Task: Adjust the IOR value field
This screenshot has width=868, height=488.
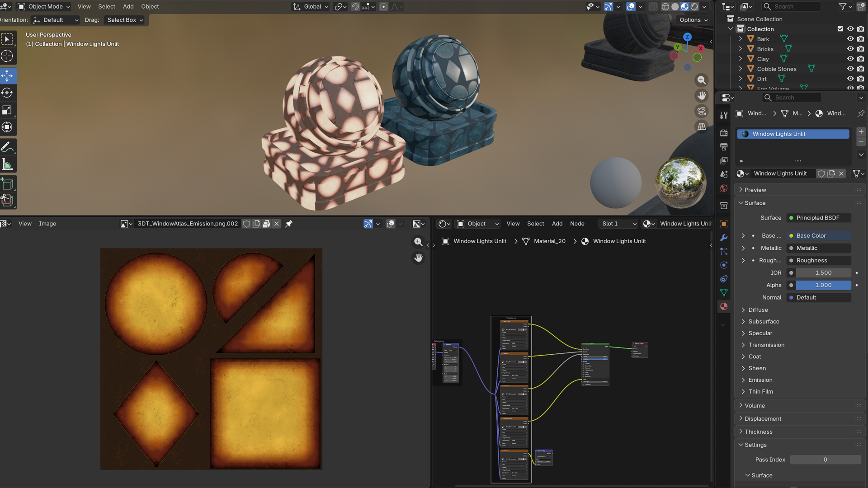Action: 823,273
